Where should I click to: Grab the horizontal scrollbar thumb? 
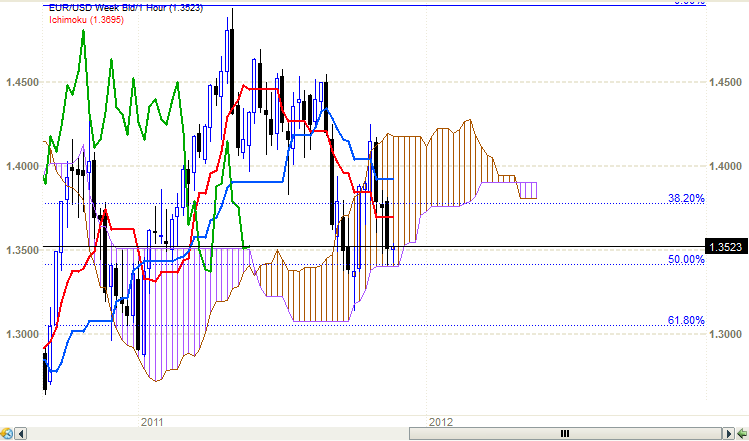point(565,434)
